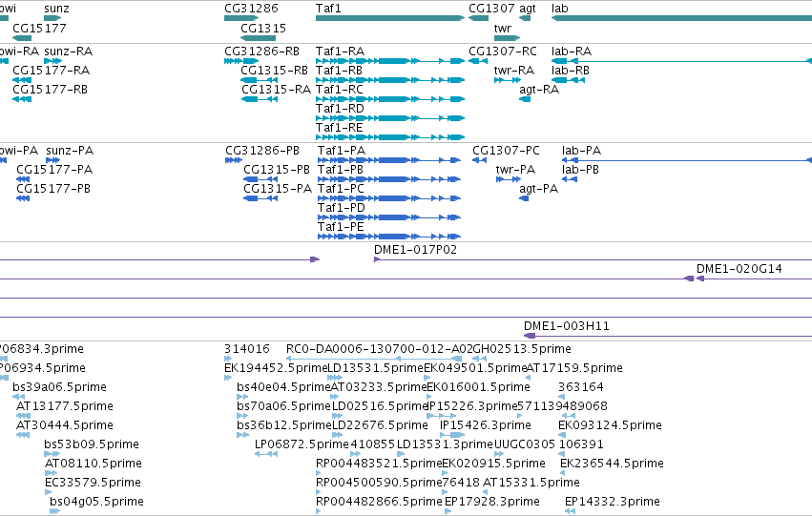Image resolution: width=812 pixels, height=516 pixels.
Task: Click the Taf1-RC transcript label
Action: [340, 90]
